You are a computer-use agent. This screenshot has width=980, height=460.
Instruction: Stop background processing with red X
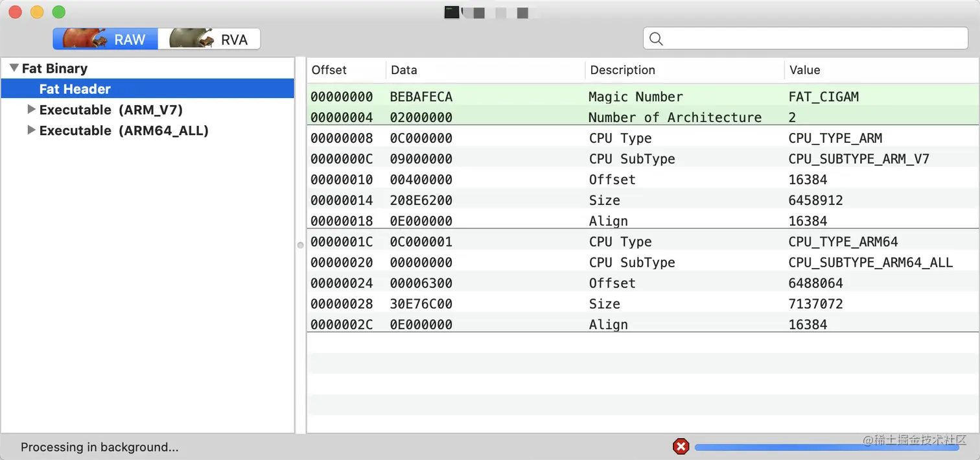681,446
